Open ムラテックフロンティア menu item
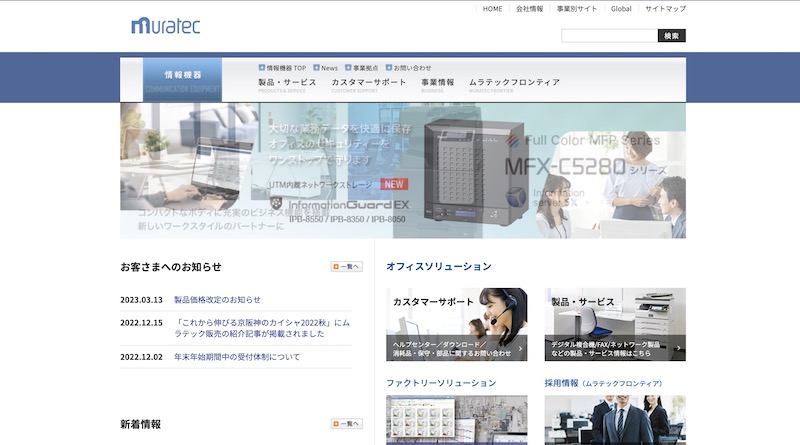 [x=514, y=84]
